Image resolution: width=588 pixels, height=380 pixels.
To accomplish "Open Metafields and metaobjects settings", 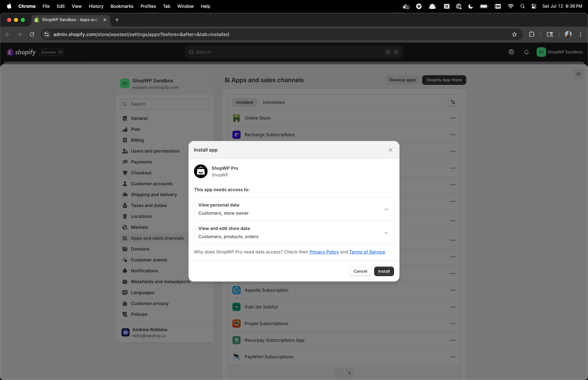I will tap(156, 282).
